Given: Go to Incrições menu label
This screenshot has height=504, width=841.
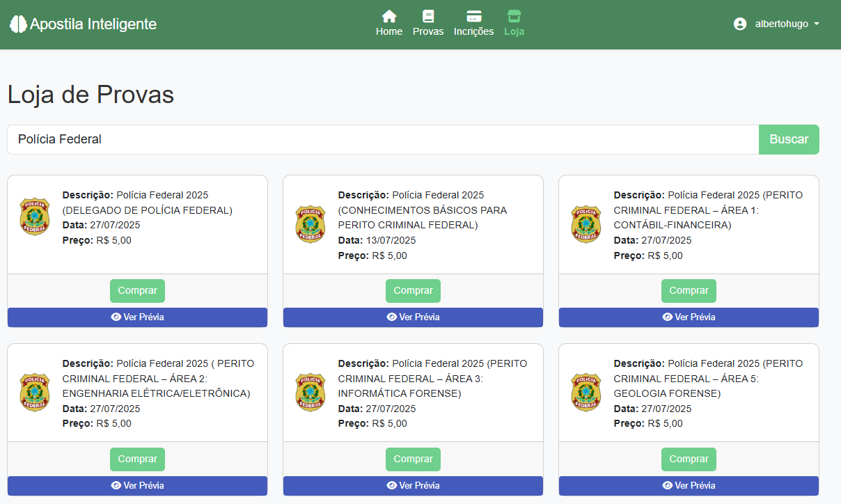Looking at the screenshot, I should pyautogui.click(x=474, y=31).
